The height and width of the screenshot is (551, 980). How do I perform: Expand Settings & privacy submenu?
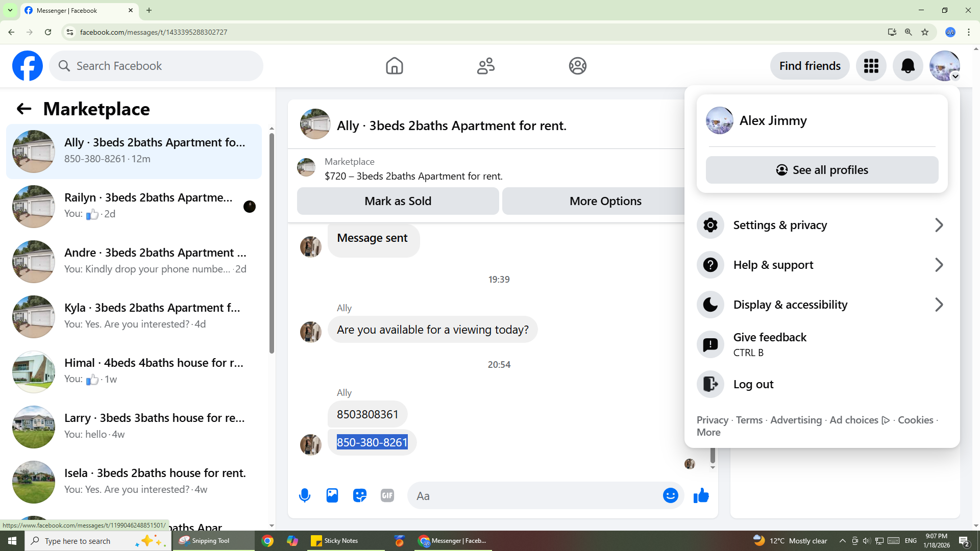(822, 225)
